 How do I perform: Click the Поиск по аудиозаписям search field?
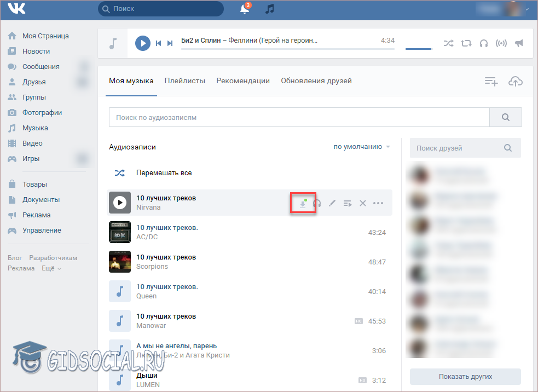pyautogui.click(x=298, y=117)
